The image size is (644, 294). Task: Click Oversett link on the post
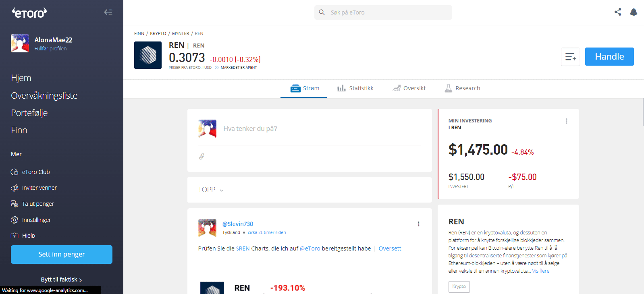390,248
